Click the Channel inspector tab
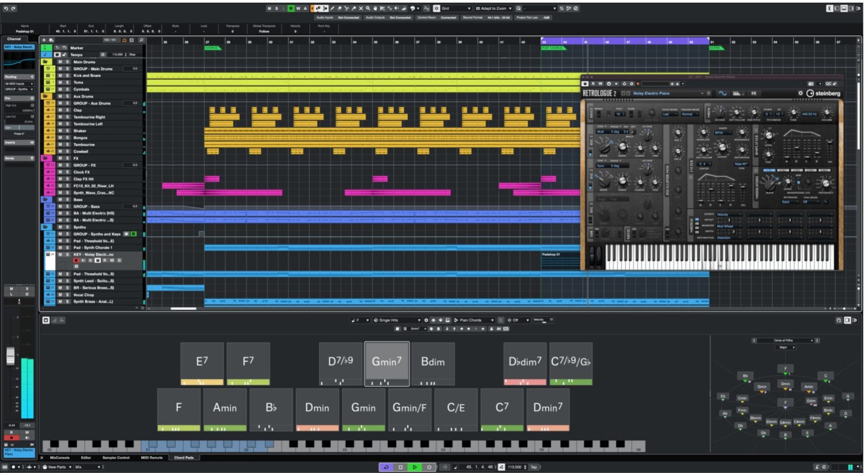868x473 pixels. coord(14,39)
